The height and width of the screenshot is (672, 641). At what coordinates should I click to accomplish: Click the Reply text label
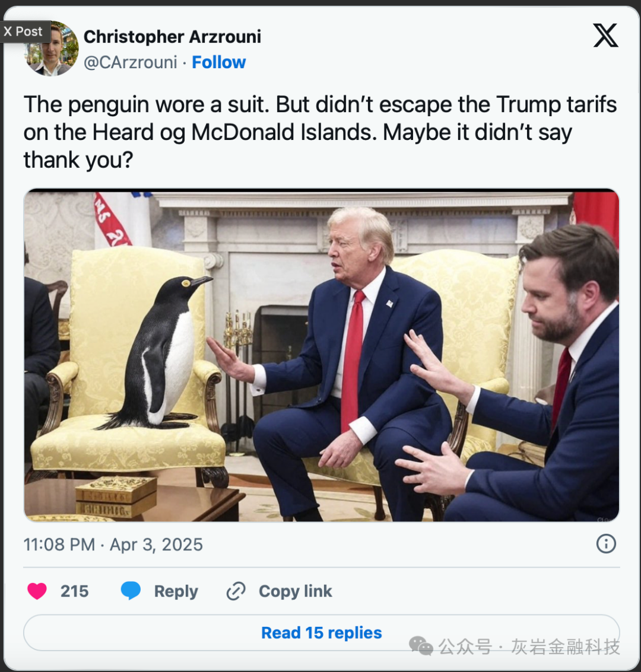tap(176, 591)
